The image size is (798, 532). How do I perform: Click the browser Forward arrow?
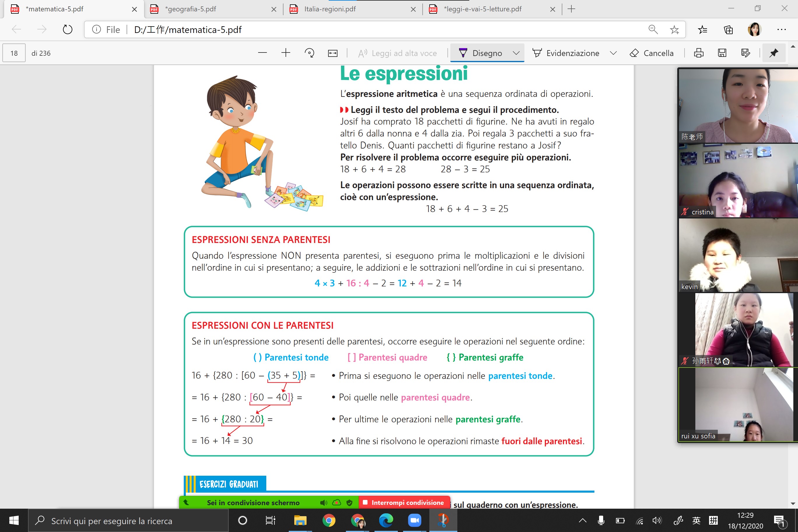[42, 29]
